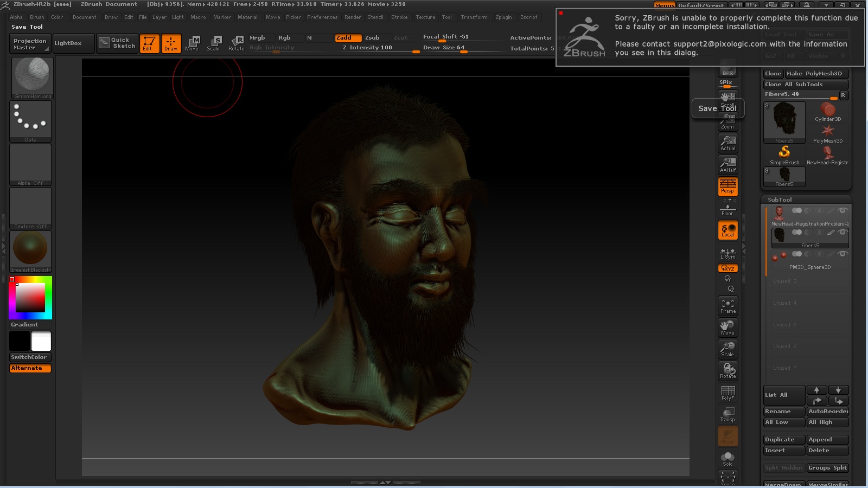
Task: Pick a color in the color picker square
Action: (x=30, y=298)
